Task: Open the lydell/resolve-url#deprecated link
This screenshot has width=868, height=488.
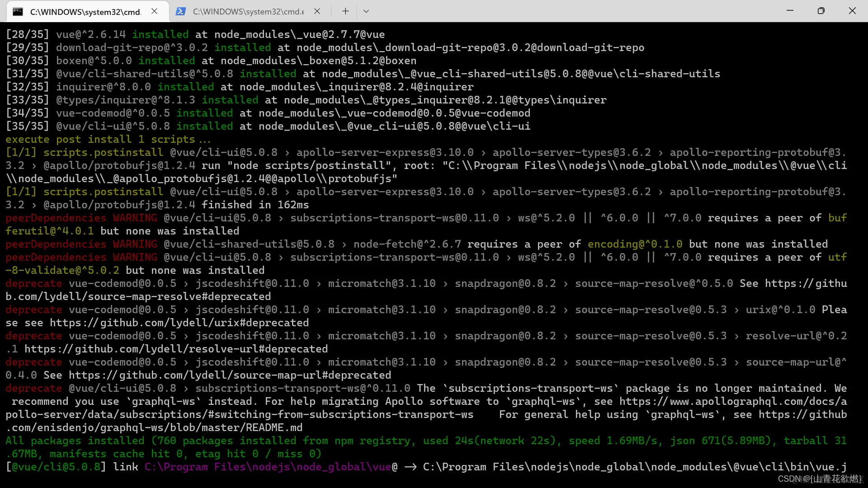Action: [176, 349]
